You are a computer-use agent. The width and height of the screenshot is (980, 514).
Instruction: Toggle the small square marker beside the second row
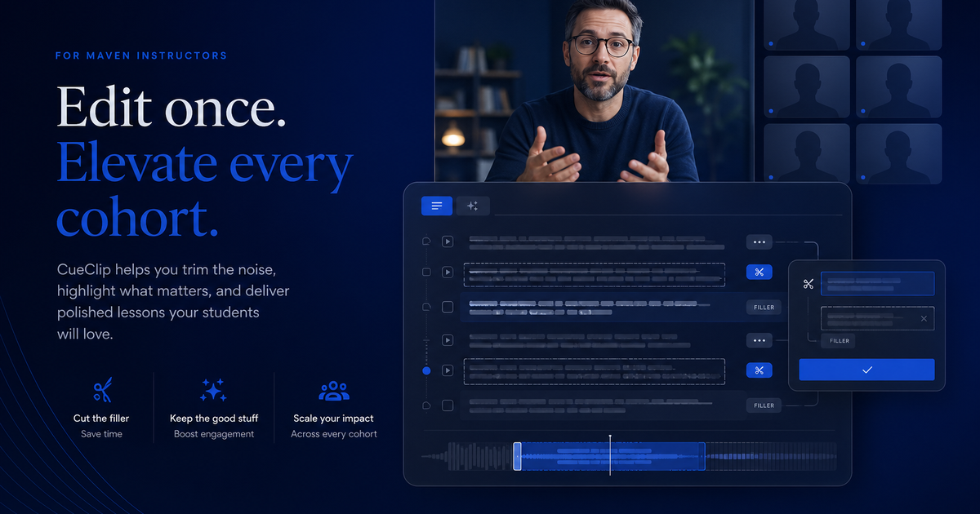click(x=425, y=273)
